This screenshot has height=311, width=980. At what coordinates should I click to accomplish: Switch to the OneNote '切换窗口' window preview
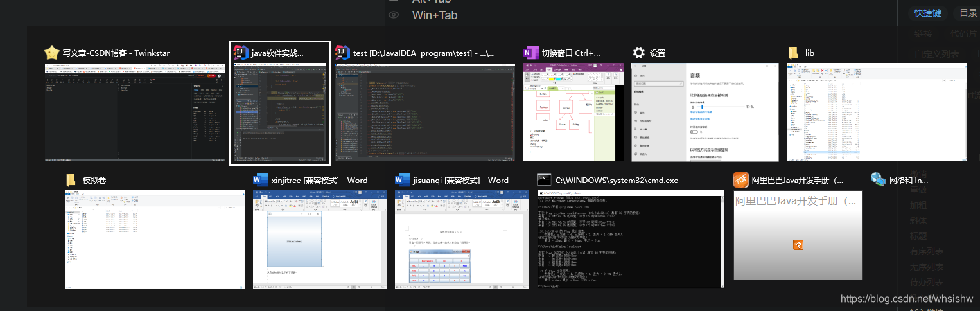pyautogui.click(x=573, y=112)
